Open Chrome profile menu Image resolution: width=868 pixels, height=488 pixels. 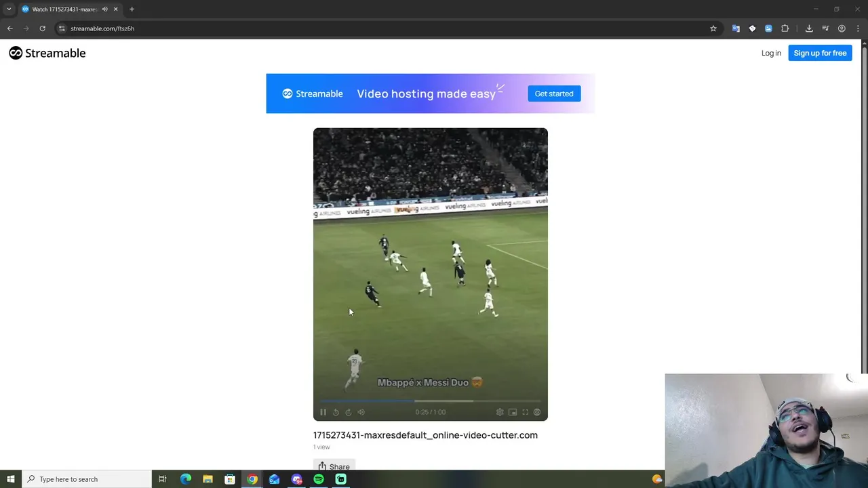[842, 28]
